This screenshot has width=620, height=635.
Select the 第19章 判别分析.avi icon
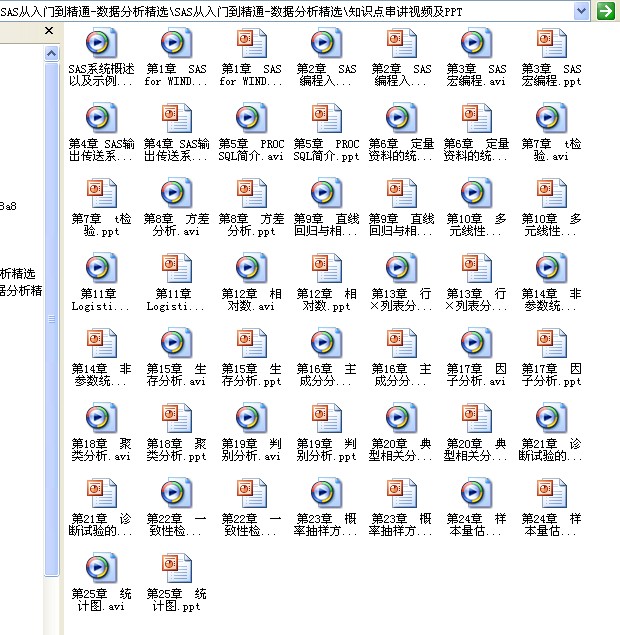pyautogui.click(x=251, y=417)
